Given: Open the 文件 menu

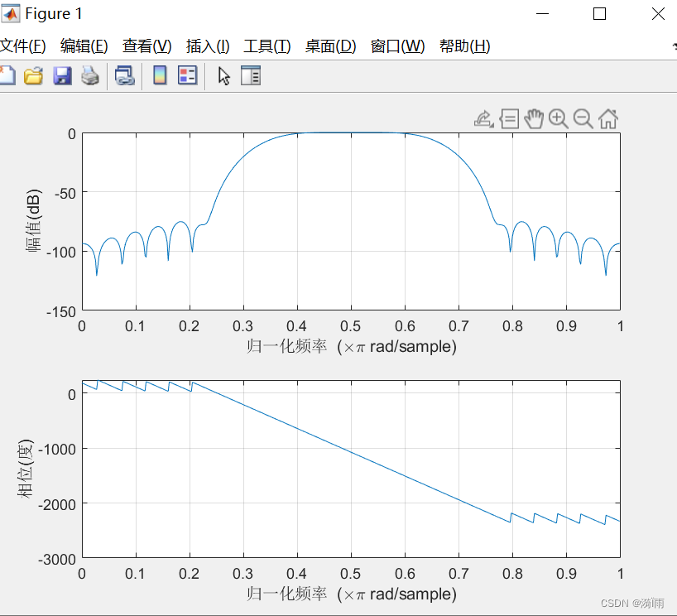Looking at the screenshot, I should pyautogui.click(x=23, y=46).
